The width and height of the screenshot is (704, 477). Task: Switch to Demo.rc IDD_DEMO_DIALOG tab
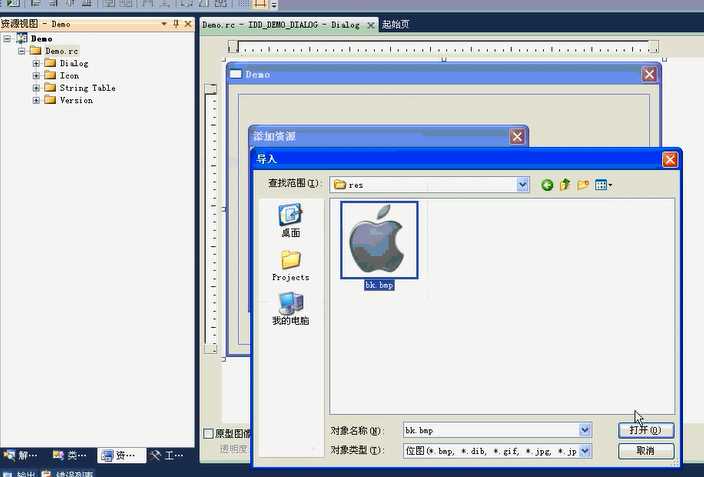coord(281,25)
